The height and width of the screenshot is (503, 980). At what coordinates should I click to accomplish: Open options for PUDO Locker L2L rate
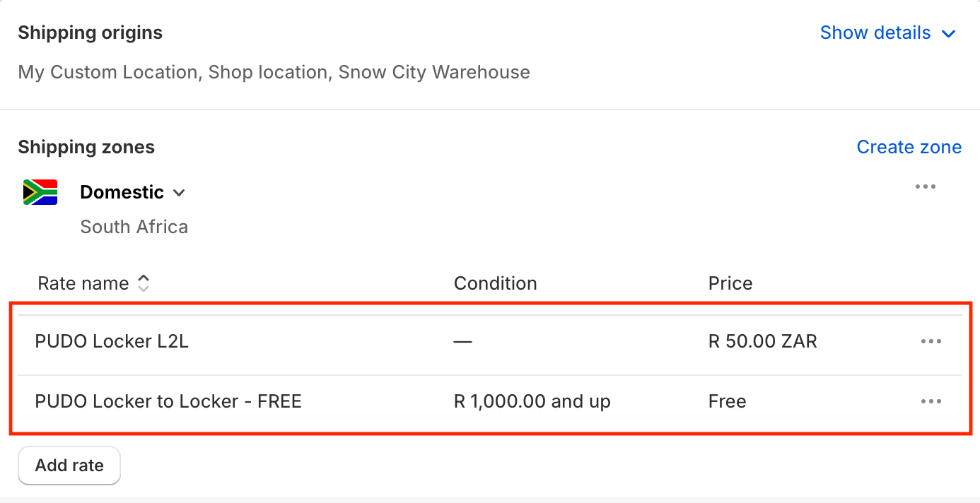pyautogui.click(x=931, y=341)
